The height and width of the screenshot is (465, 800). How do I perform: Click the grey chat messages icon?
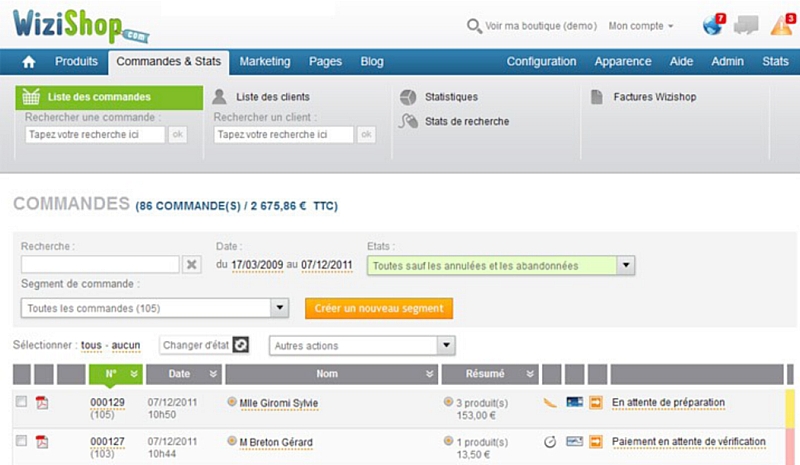746,26
